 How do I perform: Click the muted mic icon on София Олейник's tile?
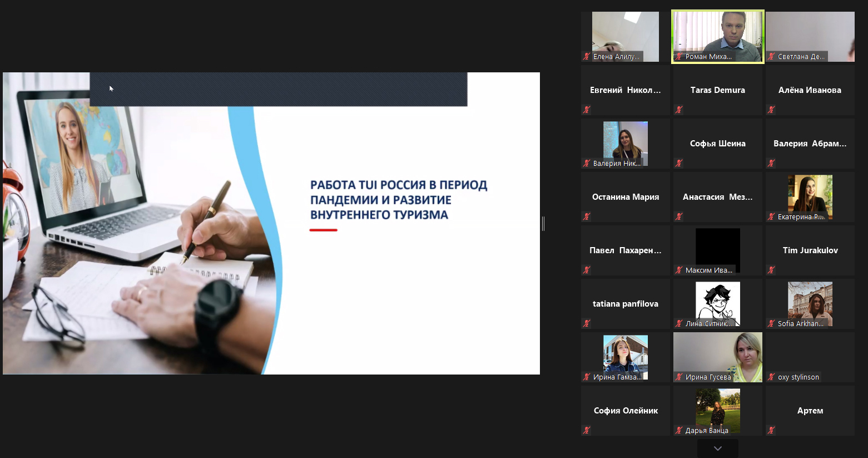pos(587,430)
